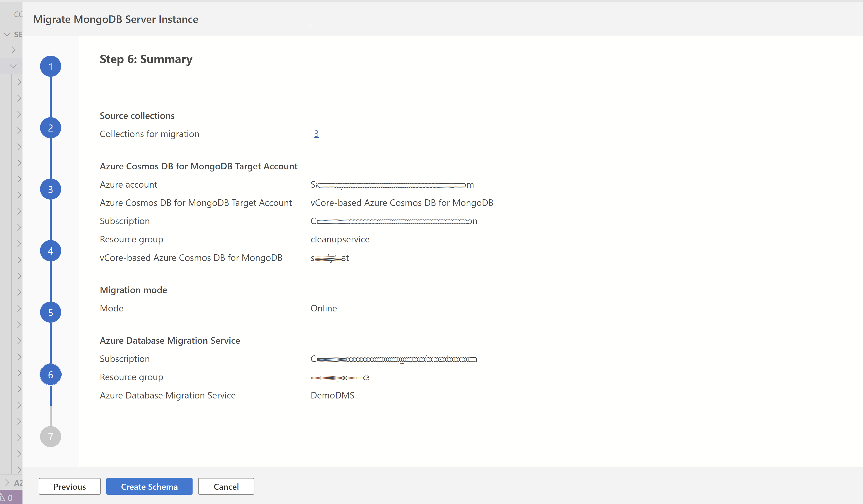Open wizard step 5 circle

click(50, 312)
